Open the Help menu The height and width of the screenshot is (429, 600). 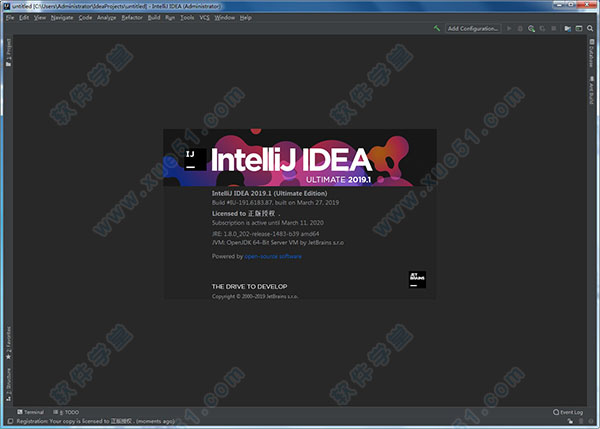246,18
